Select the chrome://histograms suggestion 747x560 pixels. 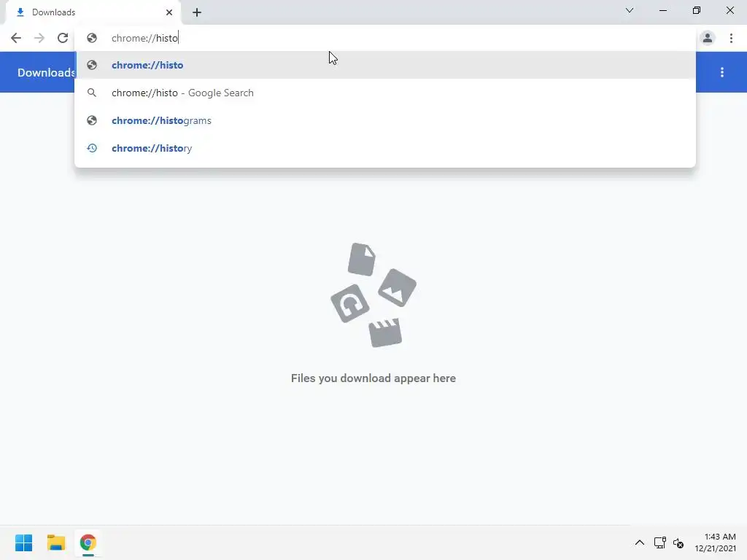[385, 120]
